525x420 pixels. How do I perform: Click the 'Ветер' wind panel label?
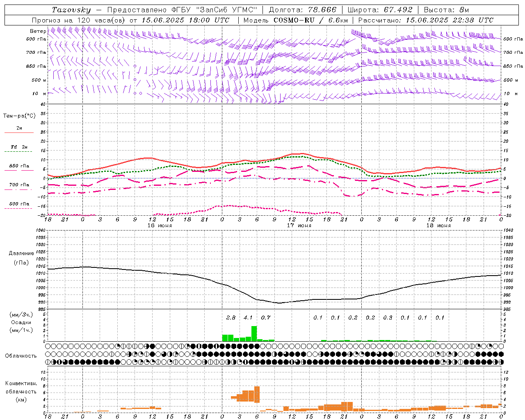coord(38,31)
